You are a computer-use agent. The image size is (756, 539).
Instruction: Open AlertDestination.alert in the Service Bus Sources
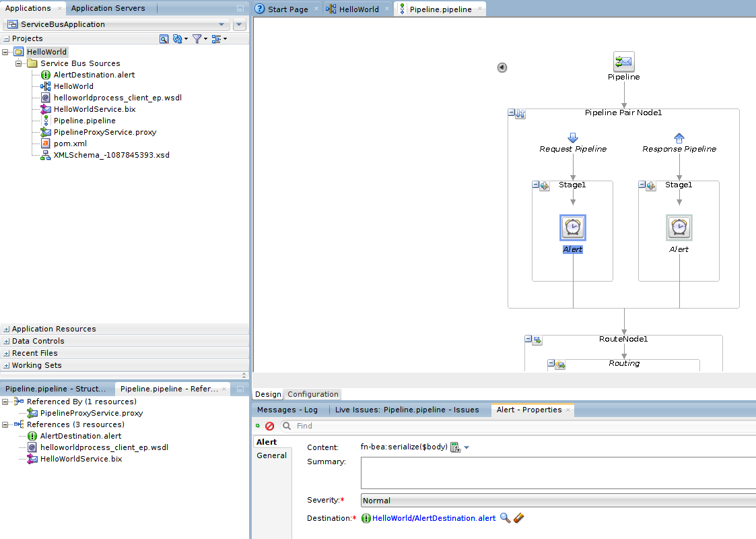[x=94, y=74]
